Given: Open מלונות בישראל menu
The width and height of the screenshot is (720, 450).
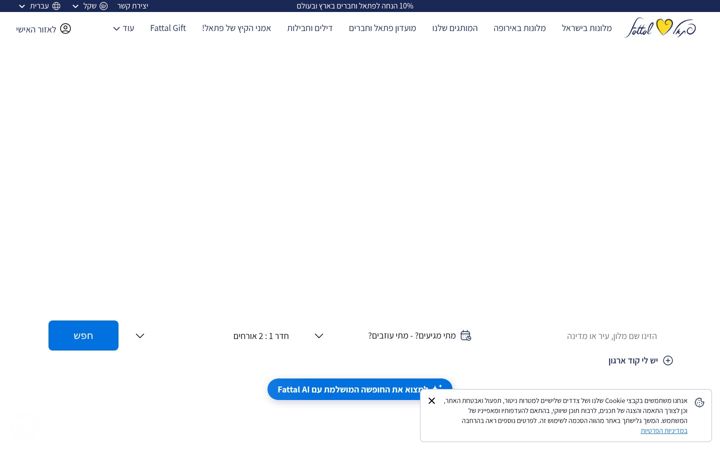Looking at the screenshot, I should pos(587,28).
